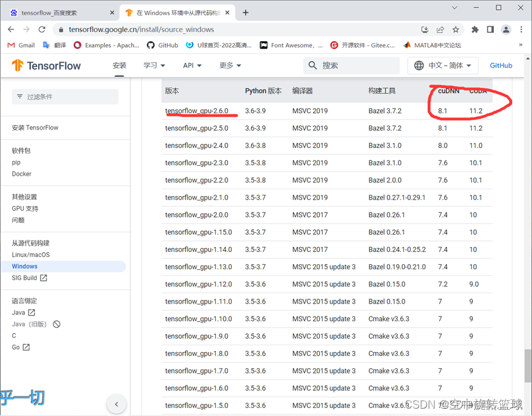This screenshot has height=416, width=532.
Task: Expand the 更多 dropdown menu
Action: (230, 65)
